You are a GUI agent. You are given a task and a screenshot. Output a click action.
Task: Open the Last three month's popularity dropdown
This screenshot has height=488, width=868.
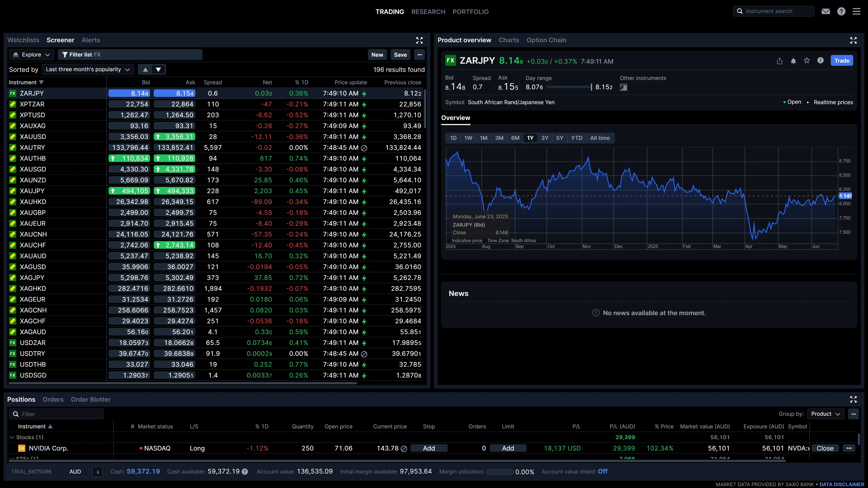point(88,70)
